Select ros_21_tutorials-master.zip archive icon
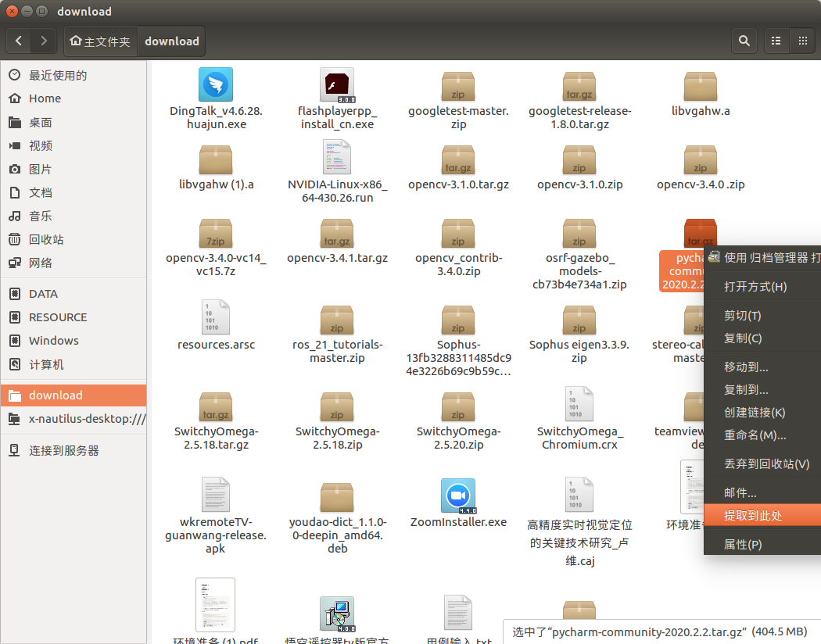This screenshot has height=644, width=821. (x=337, y=320)
